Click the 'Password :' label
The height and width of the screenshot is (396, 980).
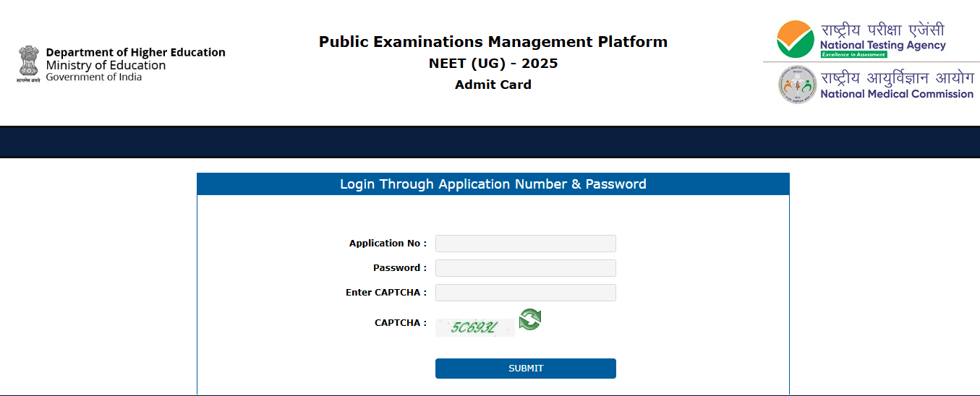pyautogui.click(x=400, y=268)
